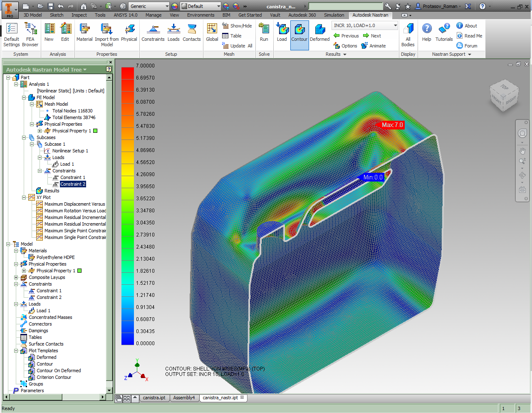Open Default Settings in System panel
Screen dimensions: 532x413
pyautogui.click(x=12, y=35)
